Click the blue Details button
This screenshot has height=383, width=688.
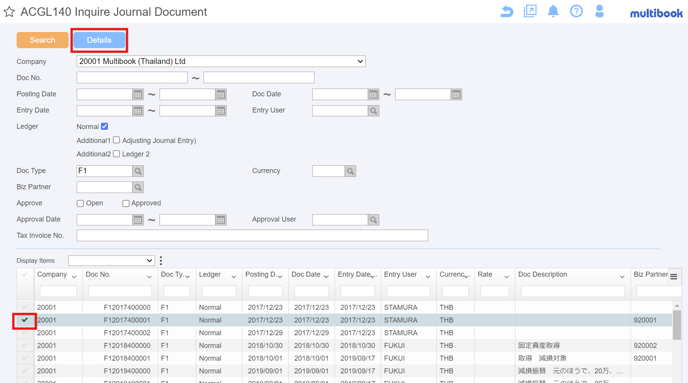click(x=99, y=40)
